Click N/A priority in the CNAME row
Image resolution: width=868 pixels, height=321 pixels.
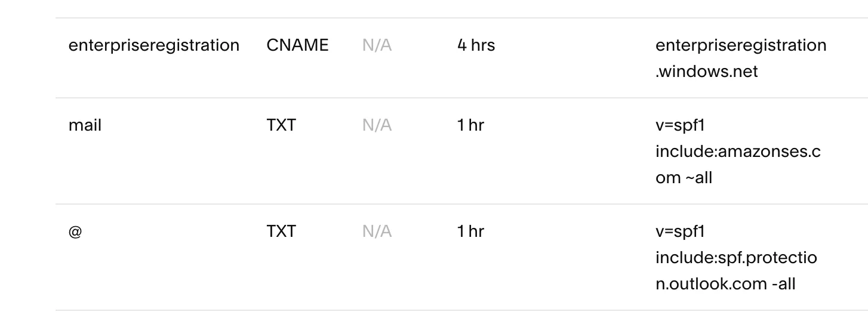pyautogui.click(x=377, y=45)
